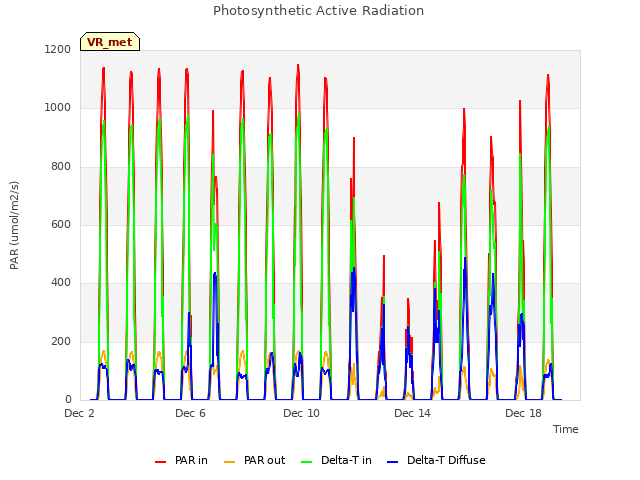Click the 800 y-axis tick label
The width and height of the screenshot is (640, 480).
pyautogui.click(x=61, y=167)
